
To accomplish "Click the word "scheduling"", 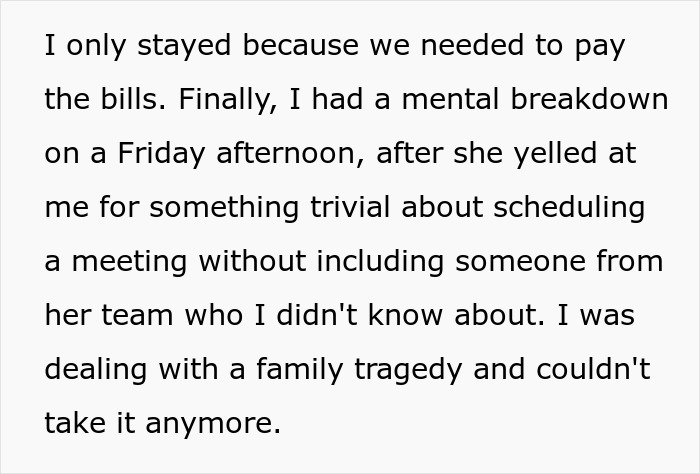I will tap(569, 208).
